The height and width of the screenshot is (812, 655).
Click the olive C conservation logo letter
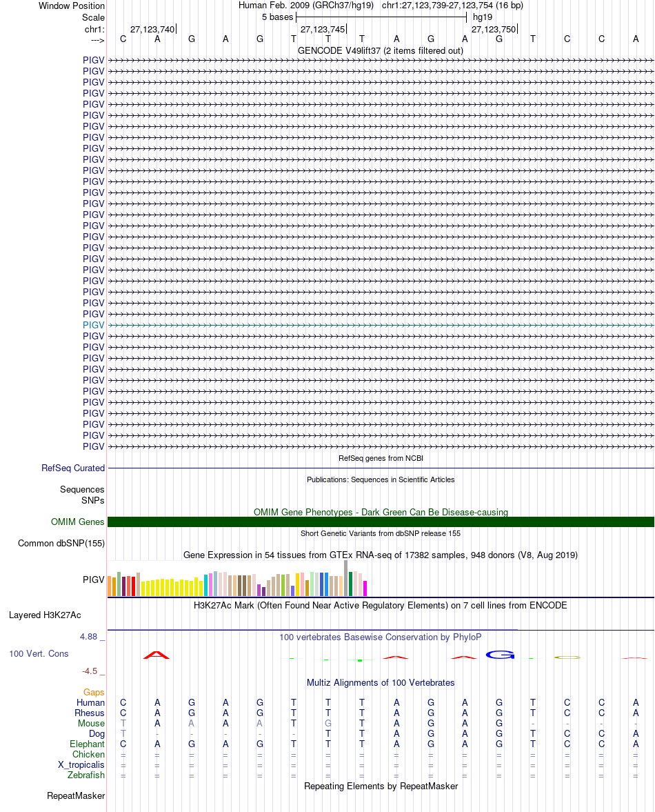coord(567,657)
